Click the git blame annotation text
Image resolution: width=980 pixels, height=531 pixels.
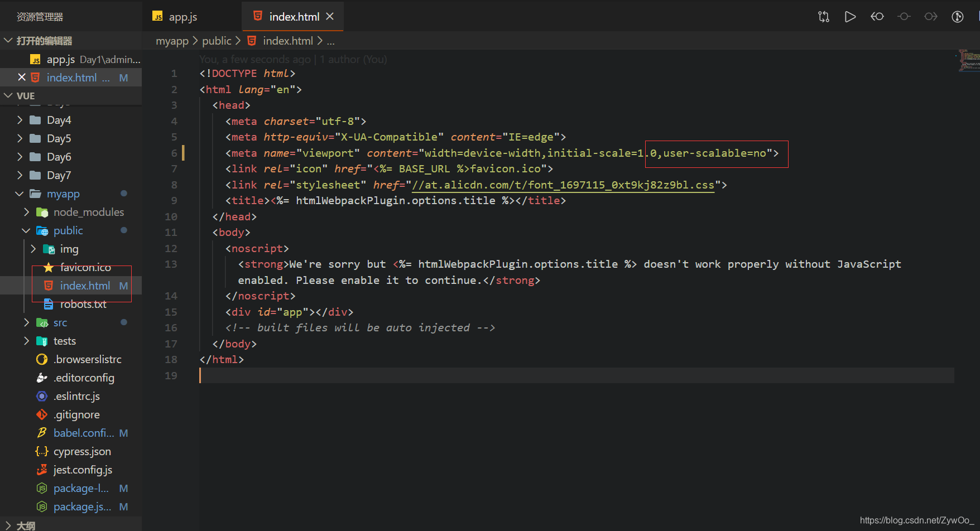(x=293, y=59)
